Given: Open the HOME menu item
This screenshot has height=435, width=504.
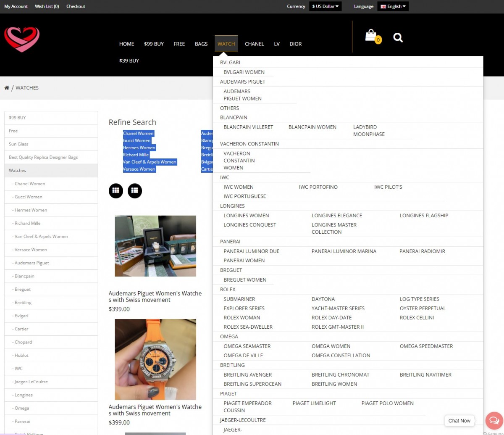Looking at the screenshot, I should [126, 44].
